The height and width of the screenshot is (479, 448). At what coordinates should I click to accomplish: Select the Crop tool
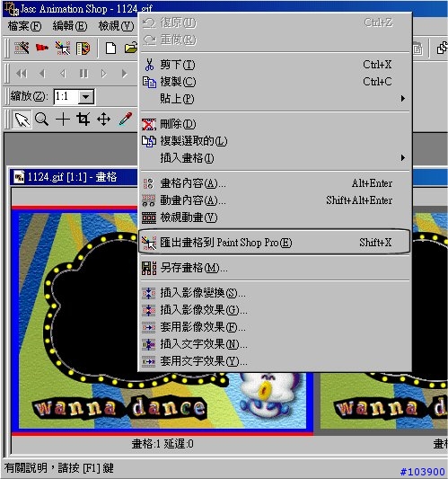[83, 120]
